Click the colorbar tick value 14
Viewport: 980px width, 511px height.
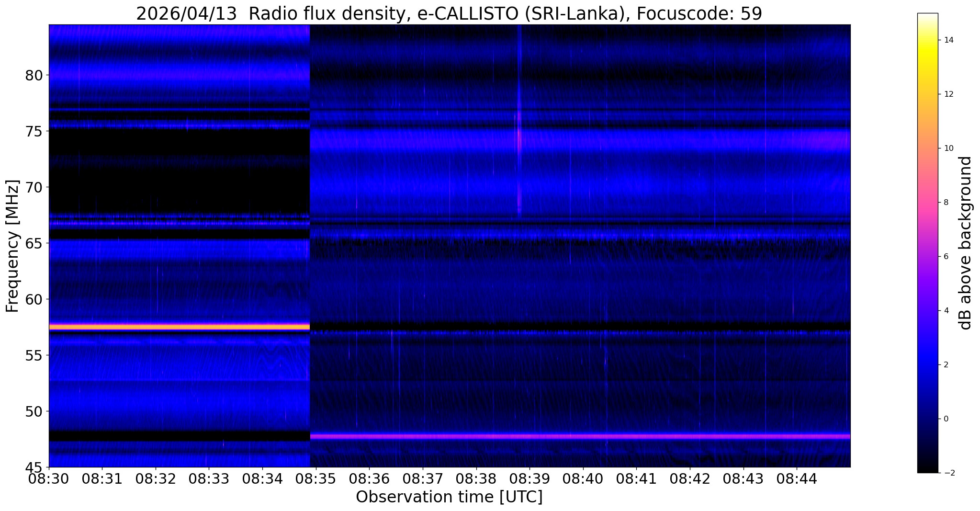pos(948,40)
